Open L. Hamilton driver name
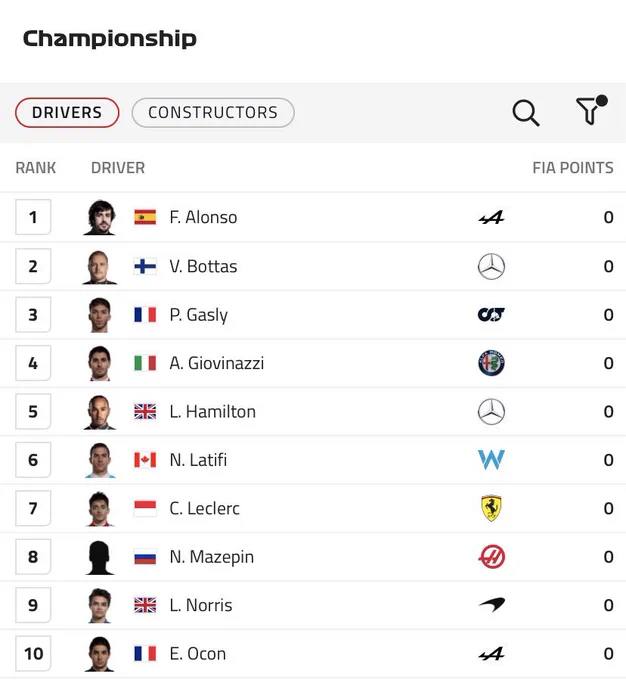The image size is (626, 680). pyautogui.click(x=213, y=412)
